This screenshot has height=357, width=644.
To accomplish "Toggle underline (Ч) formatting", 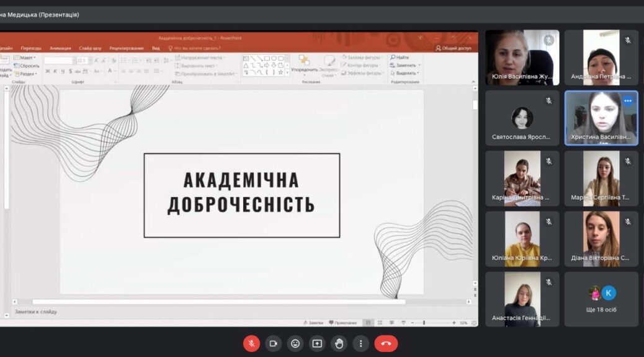I will click(63, 71).
